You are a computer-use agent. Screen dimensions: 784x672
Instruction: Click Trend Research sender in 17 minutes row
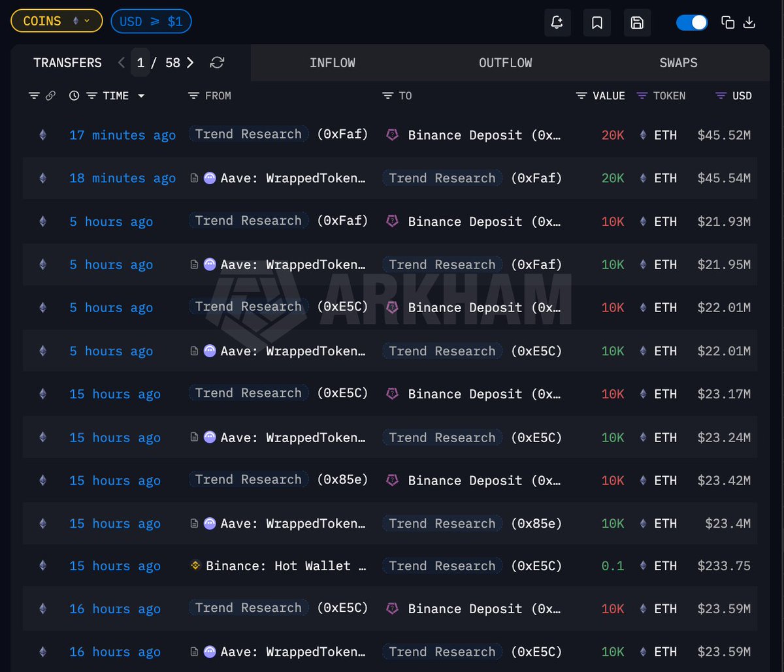tap(248, 135)
